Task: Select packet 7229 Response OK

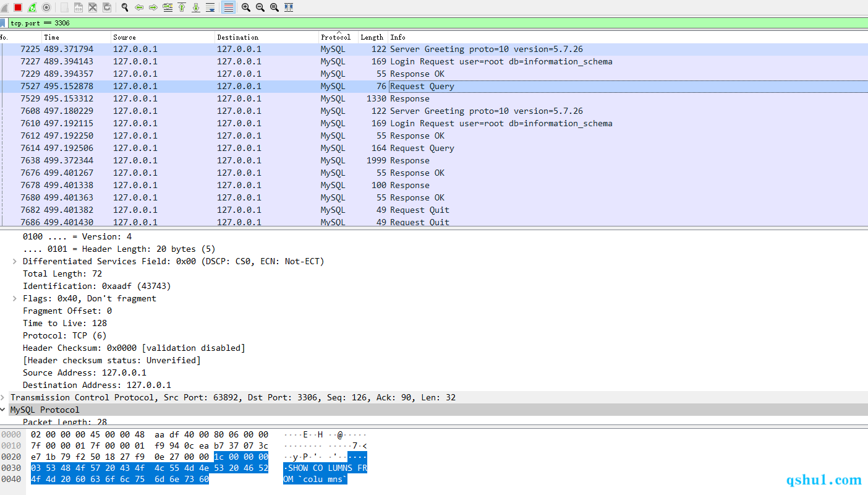Action: [x=434, y=74]
